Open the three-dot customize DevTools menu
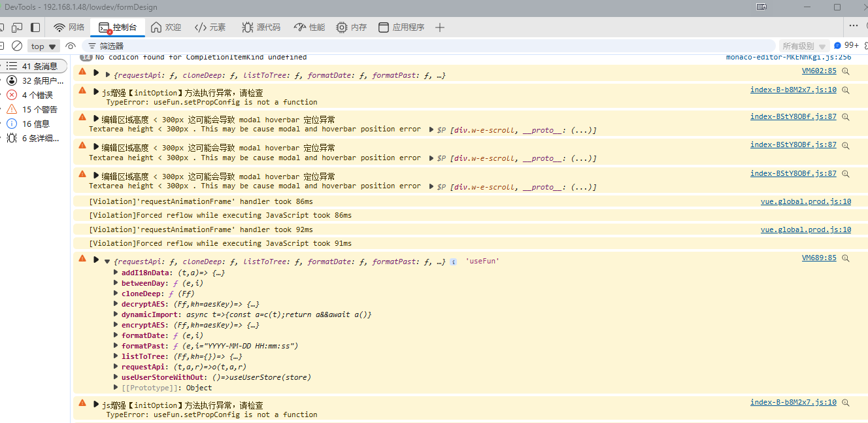The height and width of the screenshot is (423, 868). (854, 26)
